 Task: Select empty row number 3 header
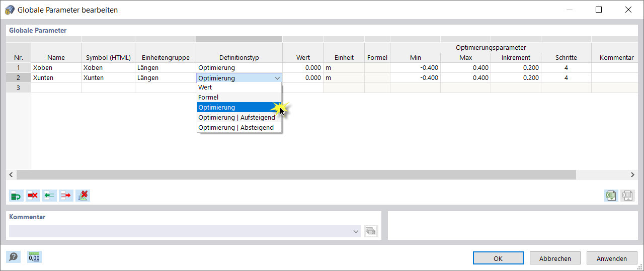click(x=19, y=88)
